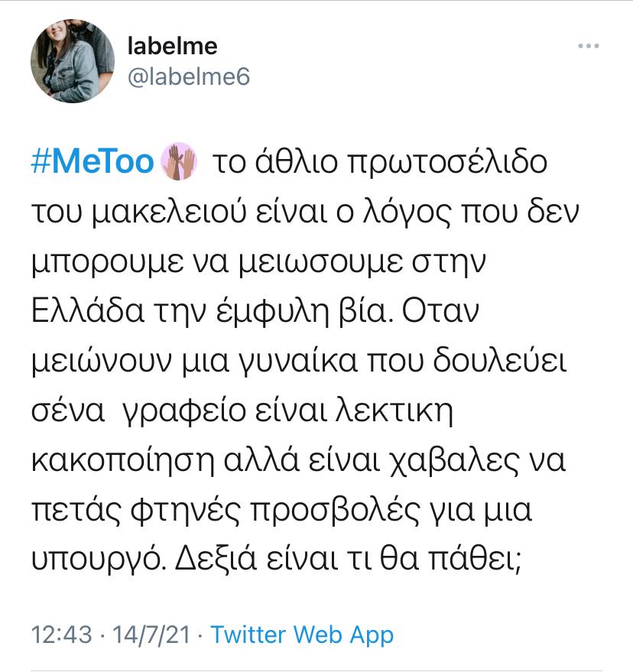
Task: Open the #MeToo hashtag link
Action: point(93,162)
